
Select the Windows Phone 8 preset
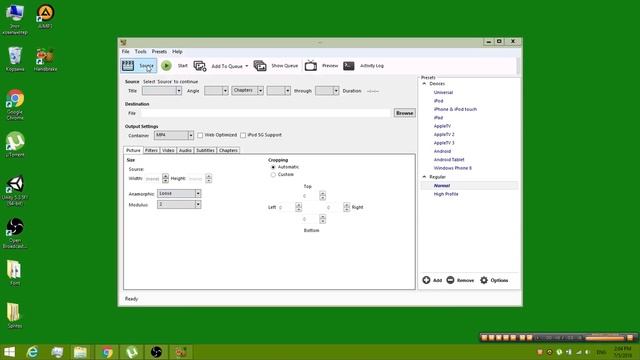453,168
